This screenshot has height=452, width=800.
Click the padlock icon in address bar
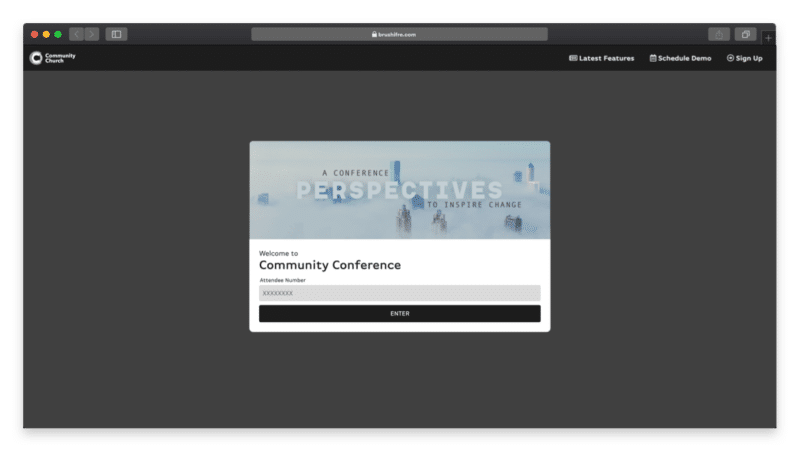374,34
